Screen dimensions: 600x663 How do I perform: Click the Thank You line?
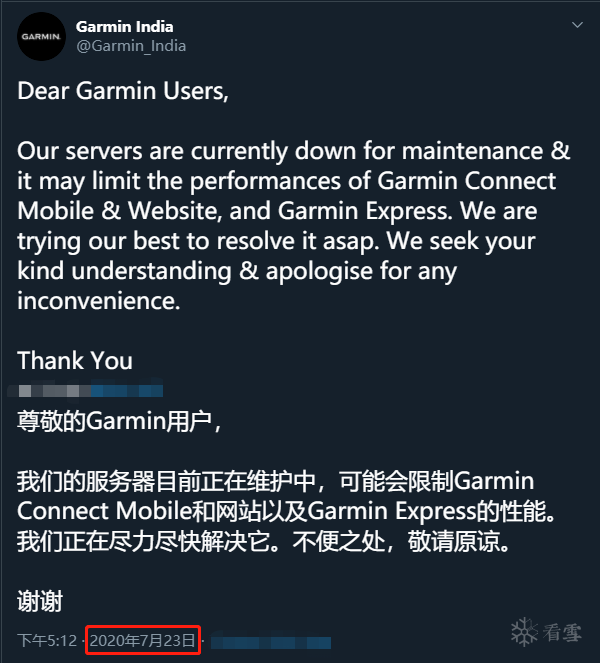tap(75, 361)
